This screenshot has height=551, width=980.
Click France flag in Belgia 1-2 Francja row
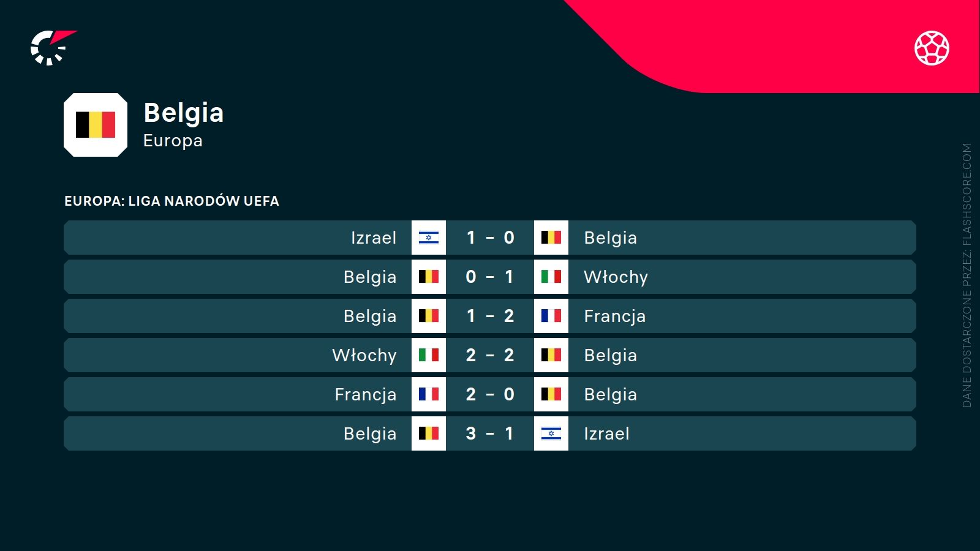(x=551, y=316)
